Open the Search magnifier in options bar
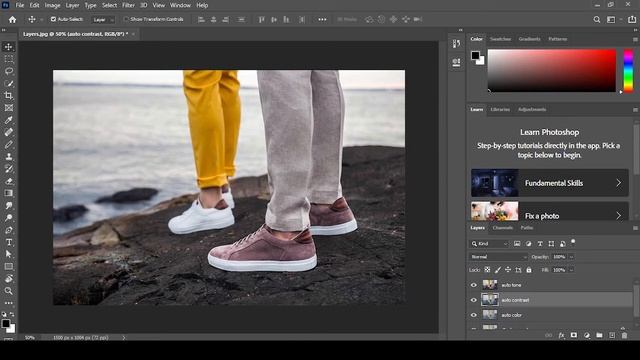This screenshot has width=640, height=360. [x=597, y=19]
